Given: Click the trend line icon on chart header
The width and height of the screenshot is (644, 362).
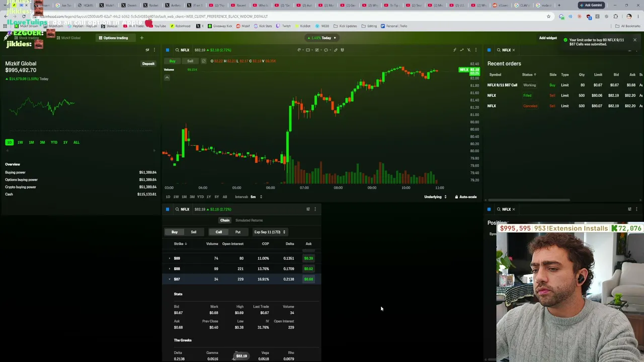Looking at the screenshot, I should tap(461, 50).
